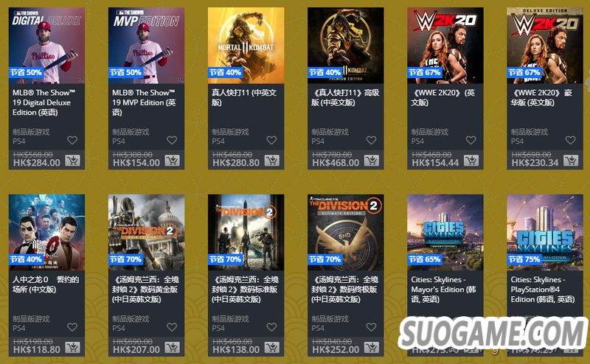Add WWE 2K20 豪华版 to cart
Viewport: 590px width, 364px height.
[571, 161]
